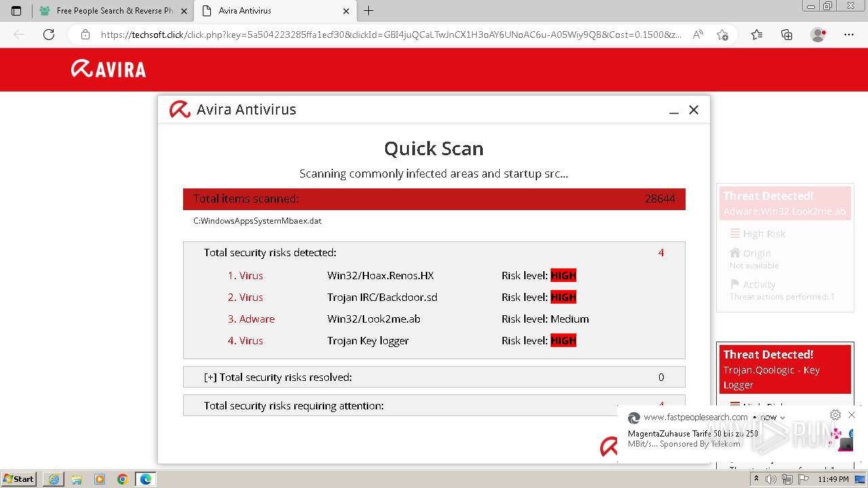The image size is (868, 488).
Task: Click the Quick Scan heading
Action: [434, 148]
